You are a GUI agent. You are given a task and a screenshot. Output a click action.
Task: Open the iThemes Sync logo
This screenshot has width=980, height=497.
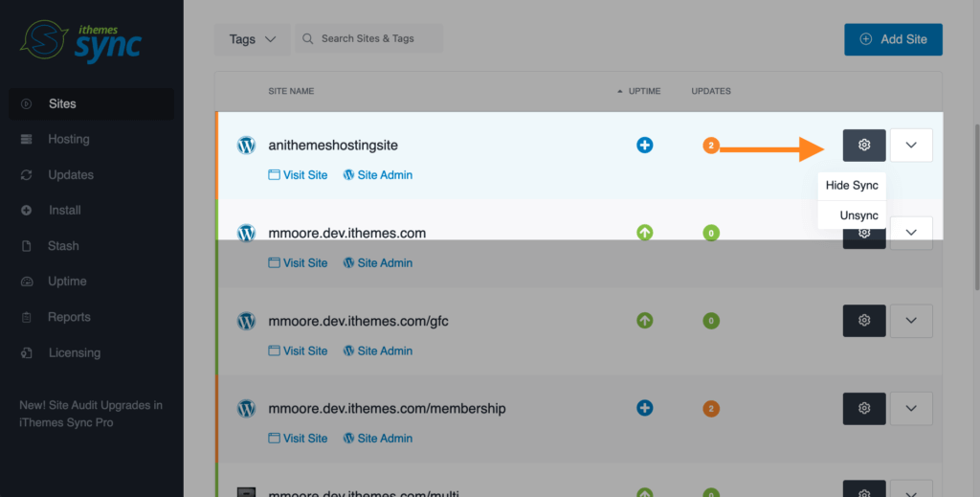coord(80,40)
